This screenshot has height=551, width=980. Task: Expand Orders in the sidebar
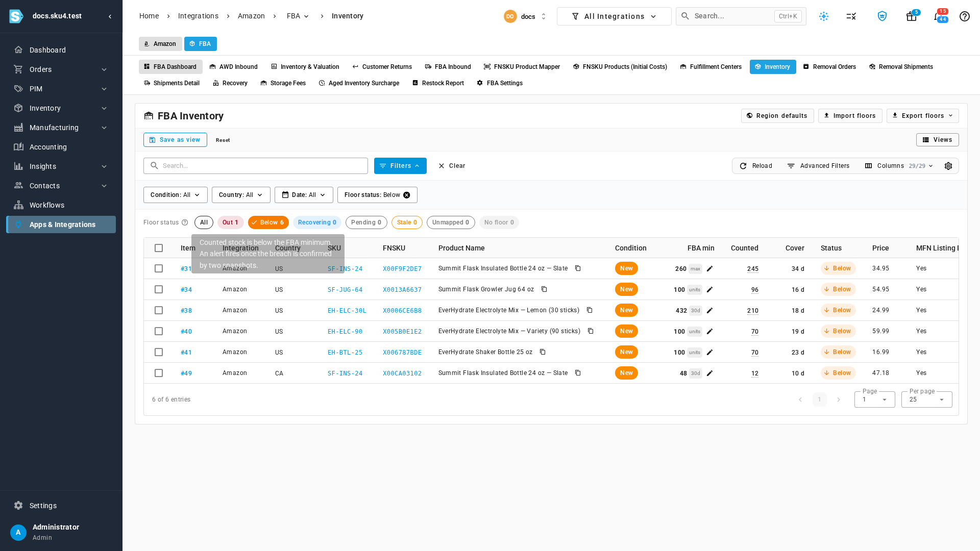coord(61,69)
